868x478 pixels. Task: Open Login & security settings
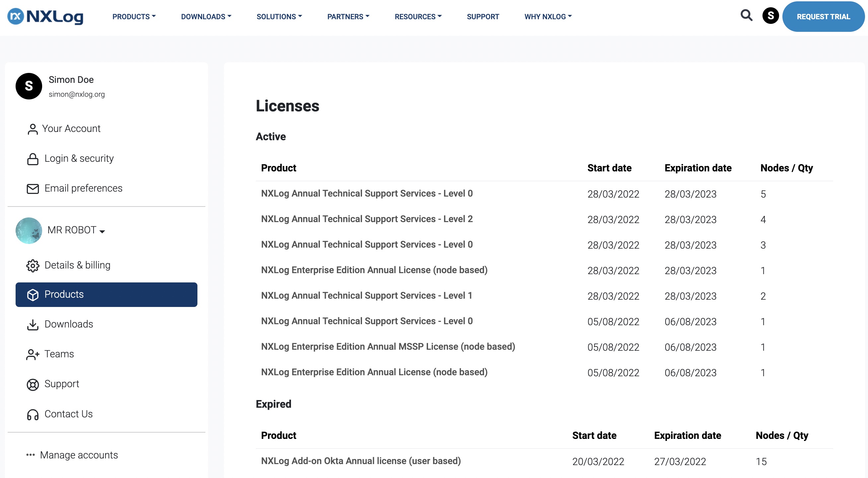[79, 158]
